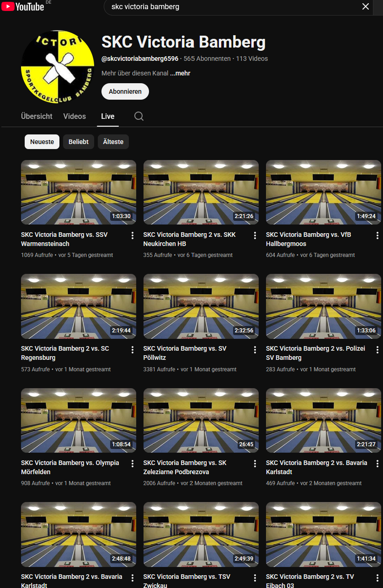Open options menu for SV Pöllwitz video
The image size is (383, 588).
pyautogui.click(x=255, y=349)
